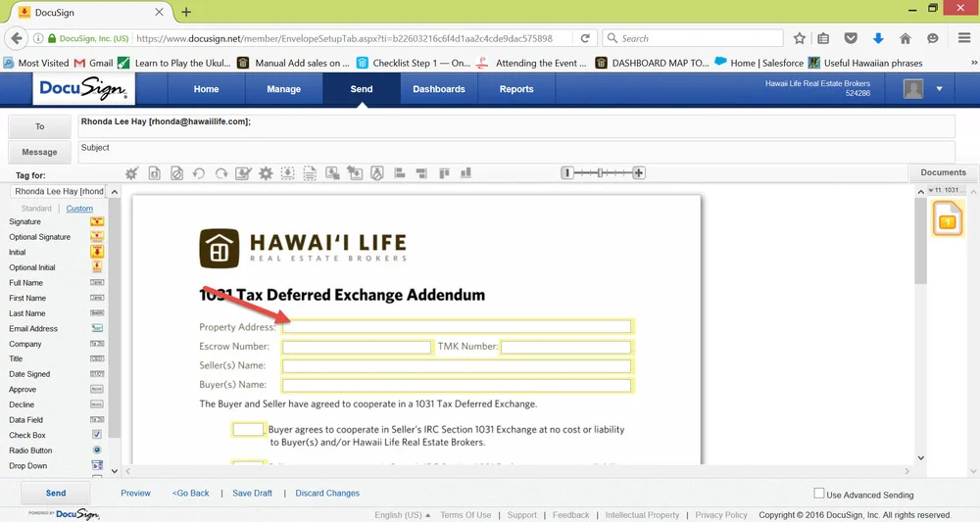Click the undo arrow in the tagging toolbar

pos(199,173)
